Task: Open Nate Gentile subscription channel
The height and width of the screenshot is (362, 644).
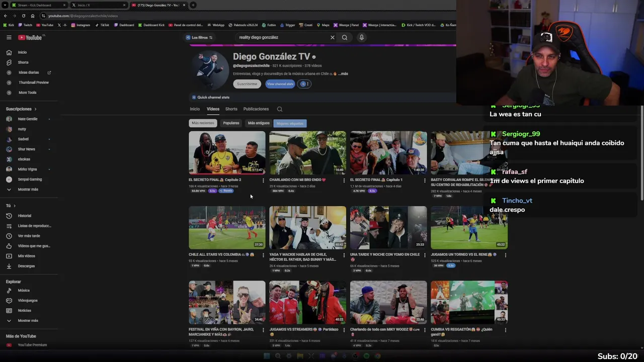Action: [x=28, y=119]
